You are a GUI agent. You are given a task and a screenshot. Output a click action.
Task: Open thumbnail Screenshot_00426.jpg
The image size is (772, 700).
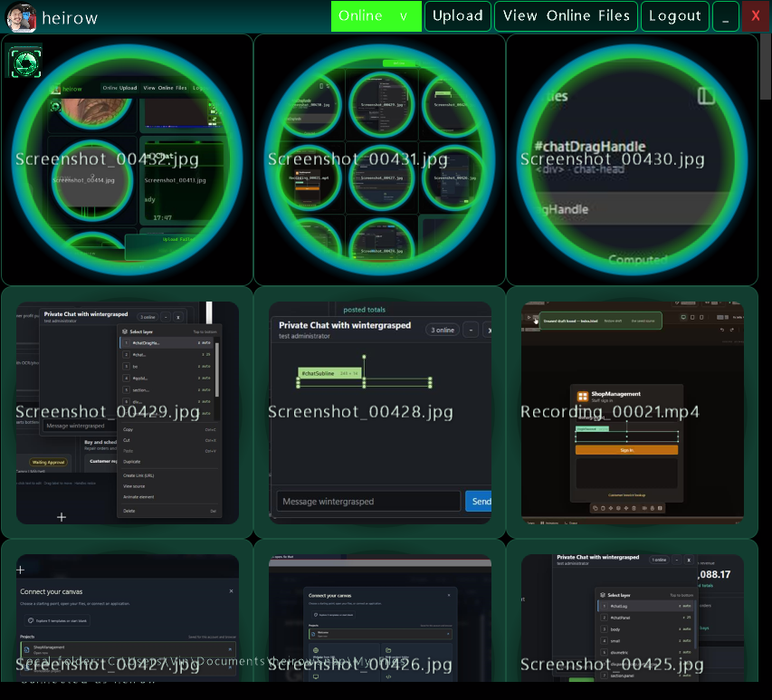tap(379, 611)
